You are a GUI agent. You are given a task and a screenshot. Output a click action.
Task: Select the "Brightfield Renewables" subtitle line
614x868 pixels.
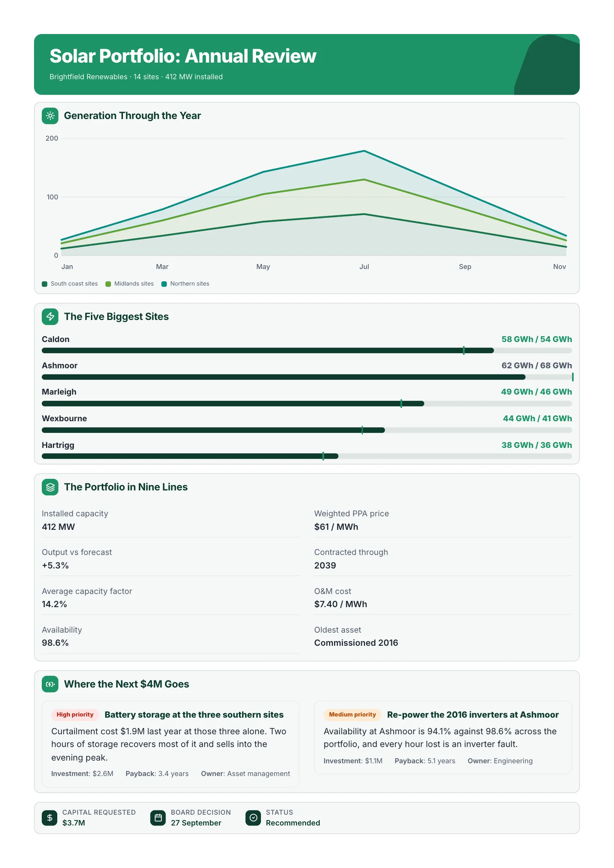click(136, 77)
